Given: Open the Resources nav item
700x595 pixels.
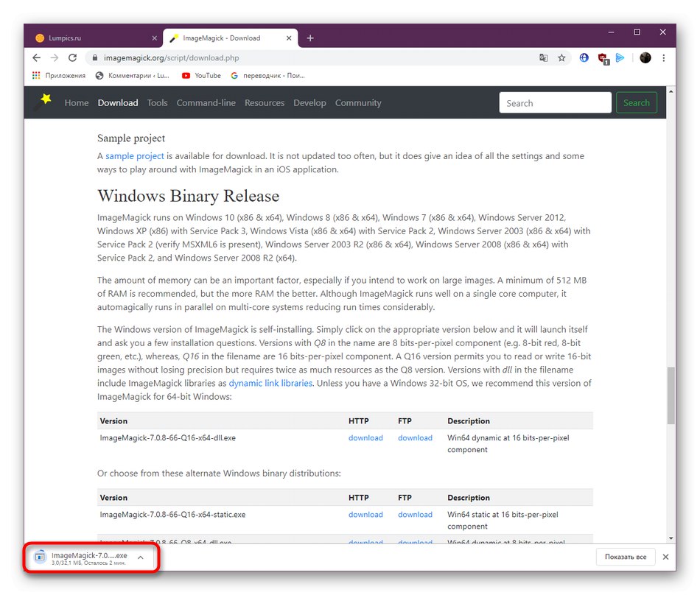Looking at the screenshot, I should 265,102.
